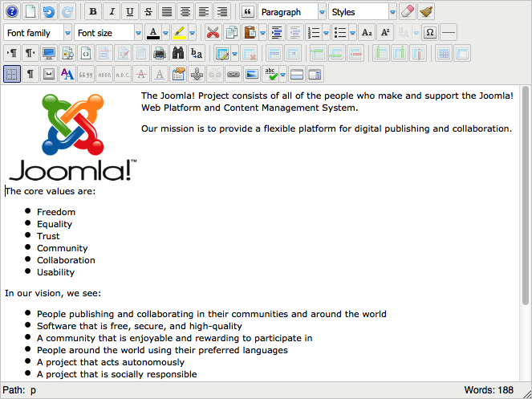Toggle italic formatting
Image resolution: width=532 pixels, height=399 pixels.
click(112, 12)
